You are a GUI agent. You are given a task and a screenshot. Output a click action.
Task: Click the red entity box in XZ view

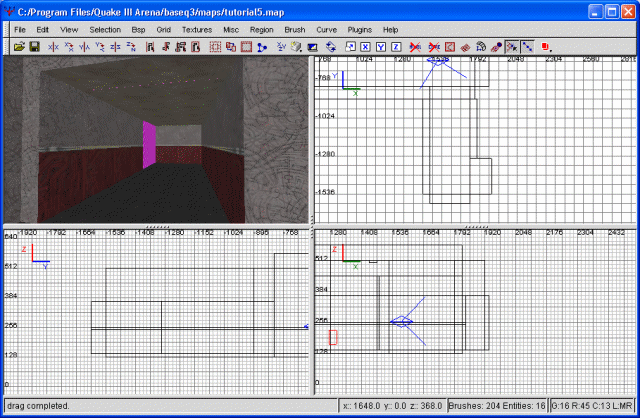point(333,337)
